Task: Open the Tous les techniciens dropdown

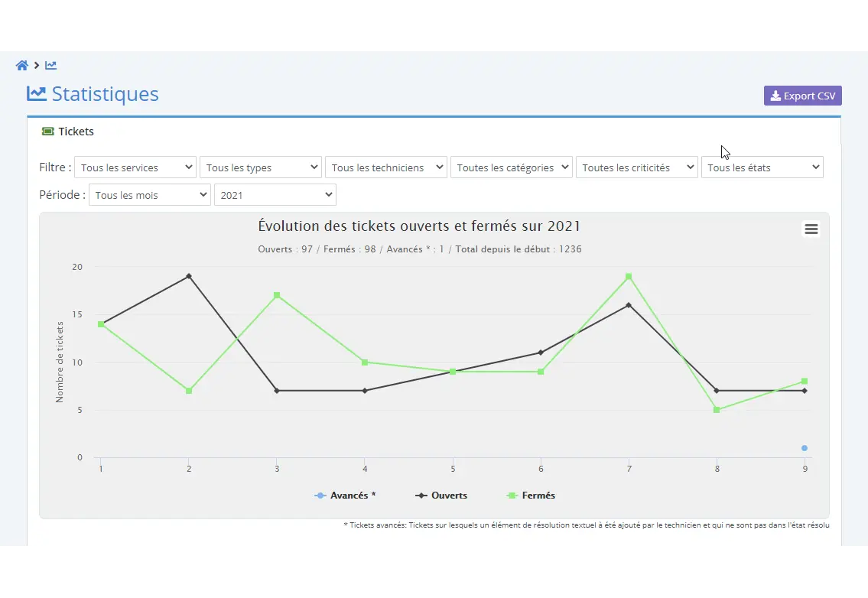Action: [386, 167]
